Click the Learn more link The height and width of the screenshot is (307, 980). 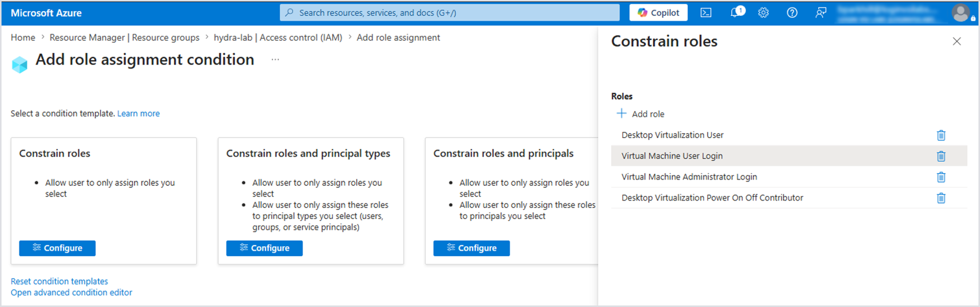click(138, 114)
